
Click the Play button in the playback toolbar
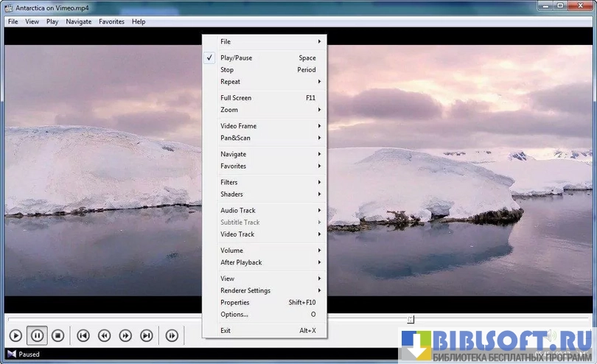(x=15, y=336)
